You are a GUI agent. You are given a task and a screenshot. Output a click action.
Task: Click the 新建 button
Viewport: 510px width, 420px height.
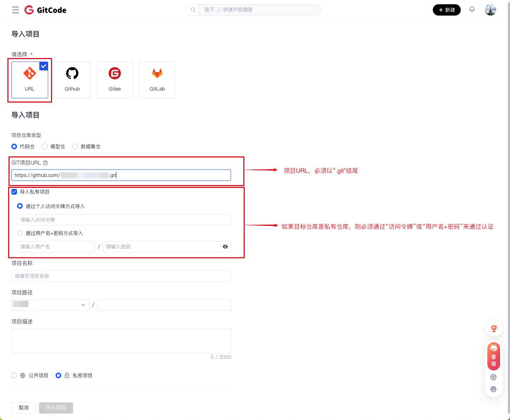pos(446,10)
